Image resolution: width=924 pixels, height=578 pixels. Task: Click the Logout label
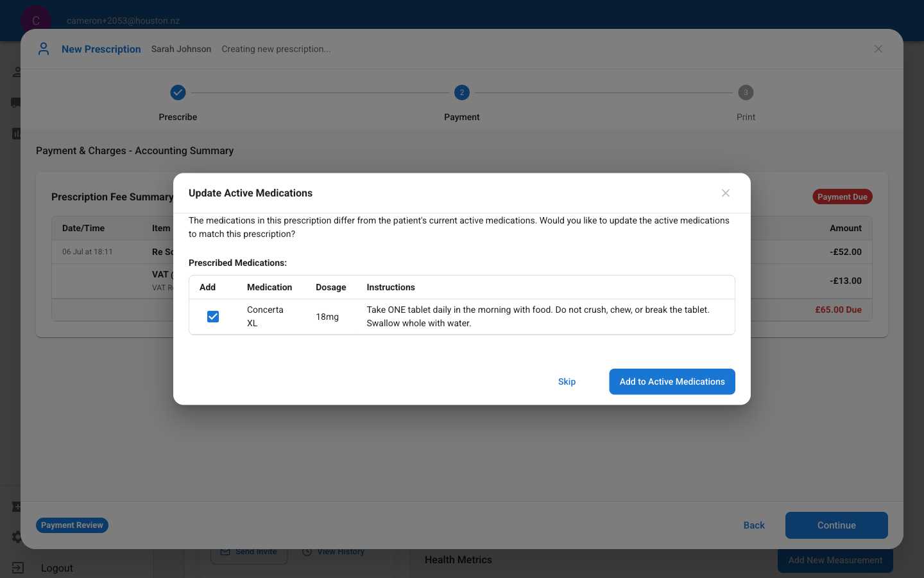[x=57, y=568]
